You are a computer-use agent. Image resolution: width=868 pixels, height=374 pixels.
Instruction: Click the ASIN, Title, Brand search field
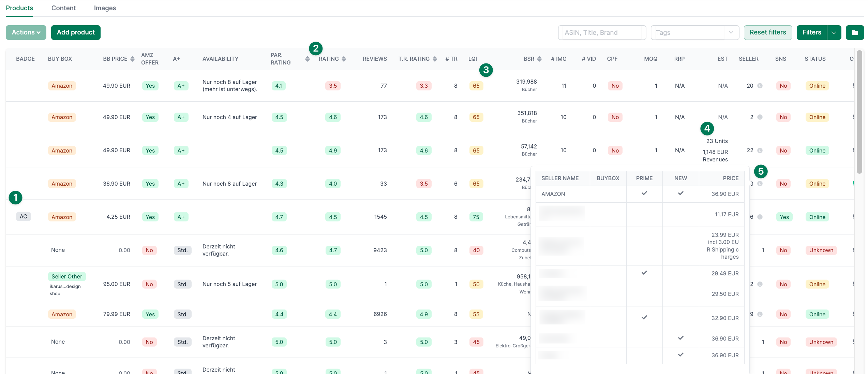click(x=602, y=32)
